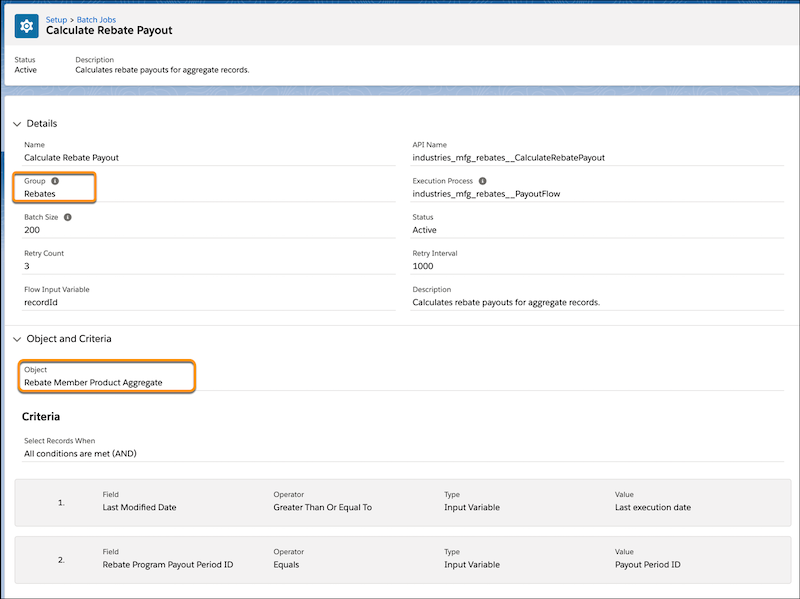Click criteria field Rebate Program Payout Period ID
This screenshot has height=599, width=800.
click(x=168, y=565)
